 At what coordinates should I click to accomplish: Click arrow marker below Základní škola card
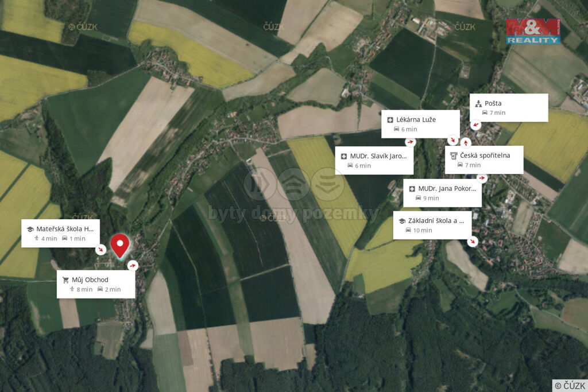pos(473,242)
